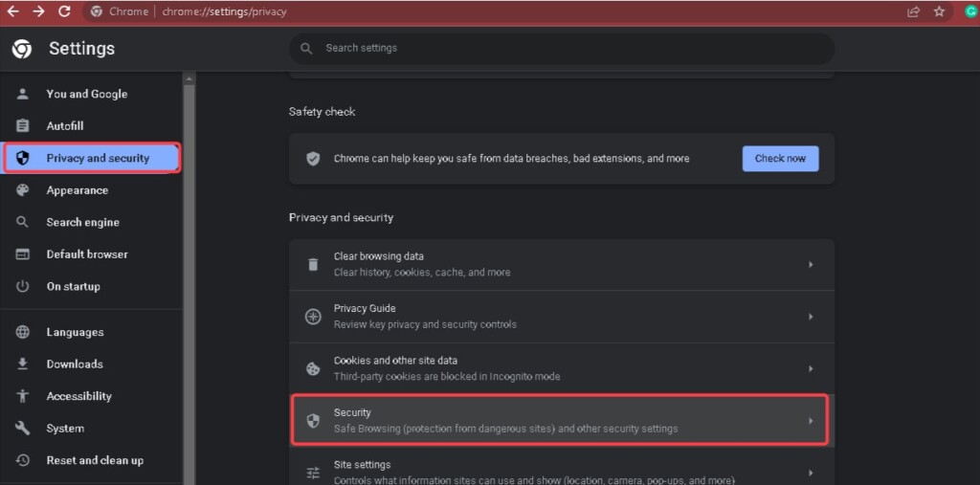Click the person icon for You and Google

pos(23,94)
